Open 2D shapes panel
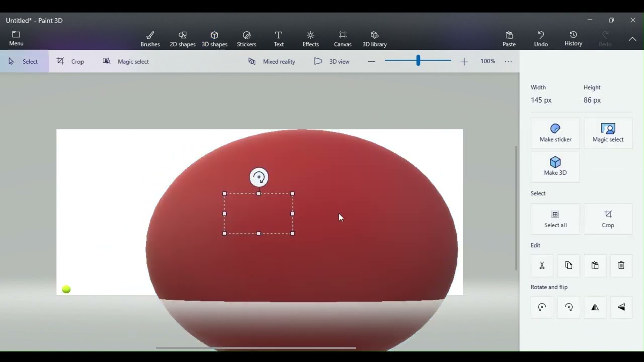Viewport: 644px width, 362px height. pos(182,39)
